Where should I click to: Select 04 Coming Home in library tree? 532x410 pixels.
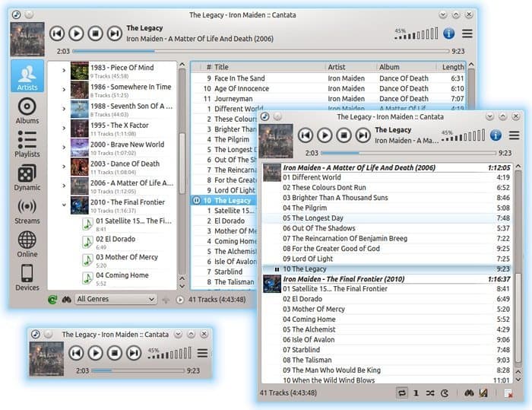pyautogui.click(x=128, y=278)
